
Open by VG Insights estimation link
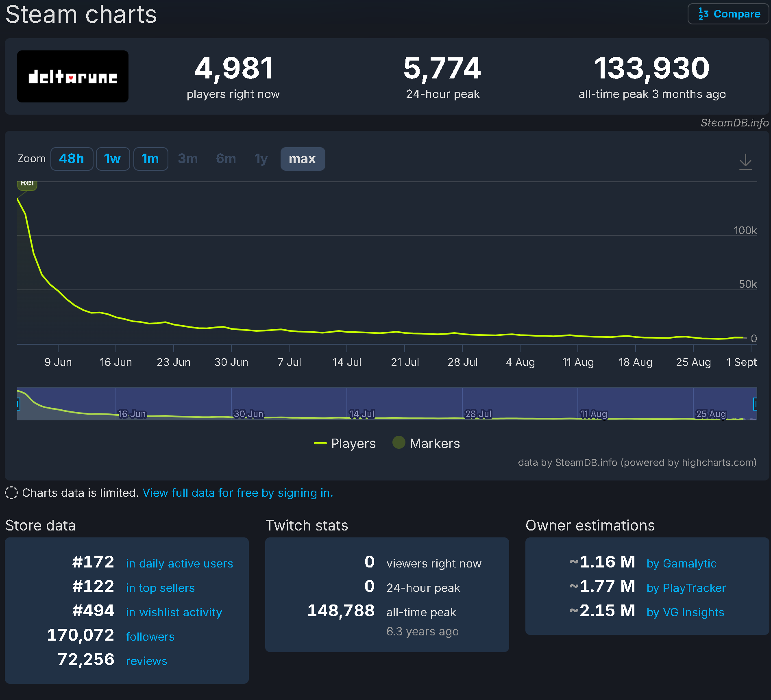coord(685,612)
